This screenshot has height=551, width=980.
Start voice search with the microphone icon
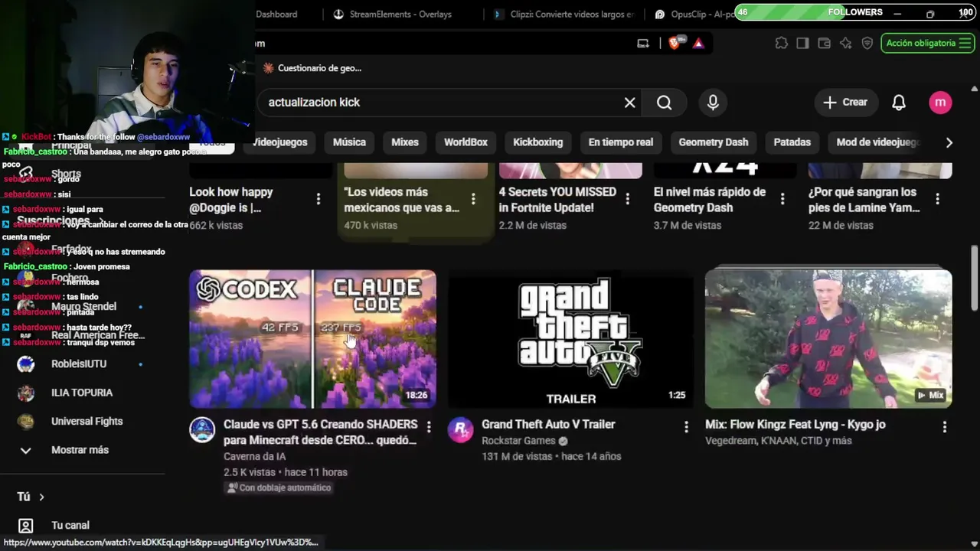click(713, 103)
